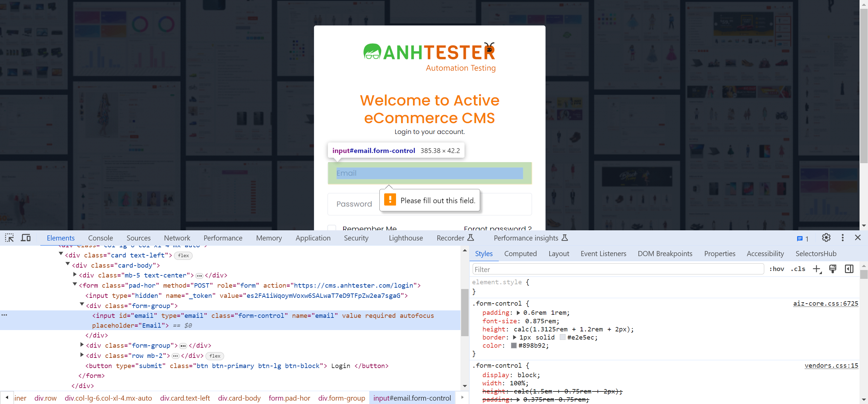The width and height of the screenshot is (868, 404).
Task: Expand the second form-group div
Action: click(82, 345)
